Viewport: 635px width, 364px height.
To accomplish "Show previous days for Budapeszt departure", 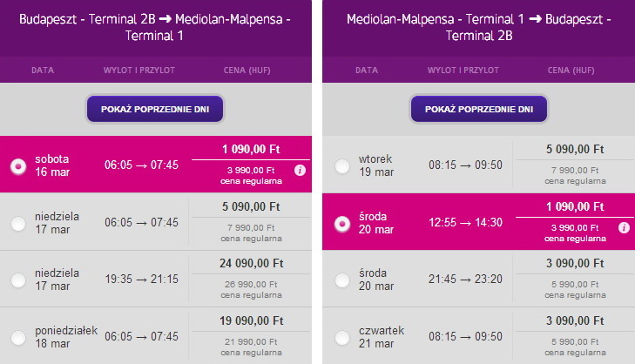I will pos(155,109).
